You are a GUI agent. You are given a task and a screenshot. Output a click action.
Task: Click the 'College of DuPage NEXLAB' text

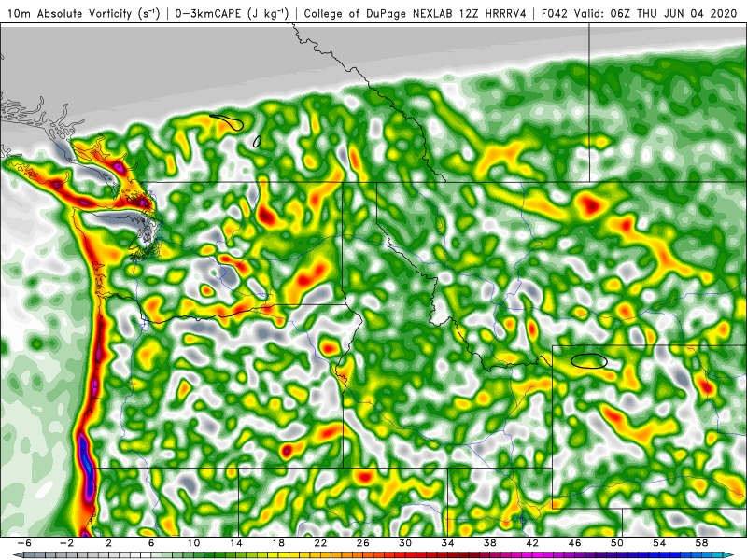tap(378, 13)
